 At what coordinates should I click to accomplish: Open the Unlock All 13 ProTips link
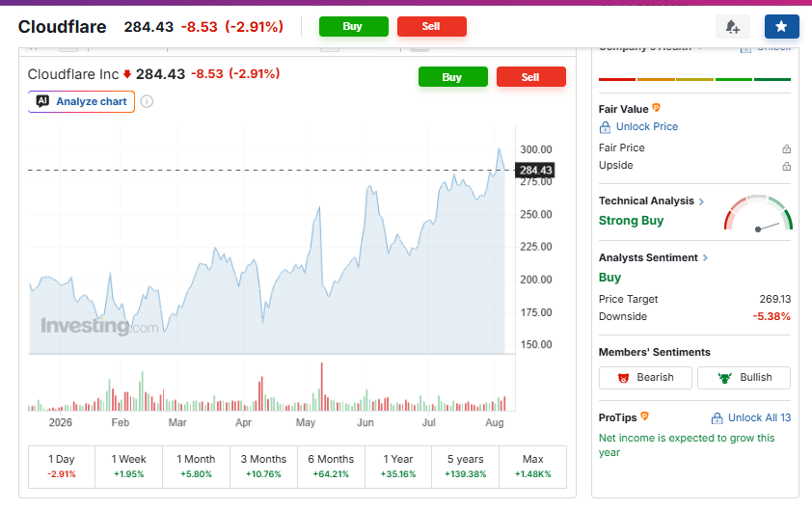(x=751, y=417)
